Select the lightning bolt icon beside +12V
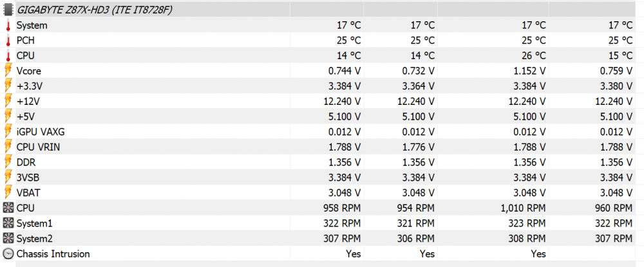The width and height of the screenshot is (644, 267). pos(8,101)
